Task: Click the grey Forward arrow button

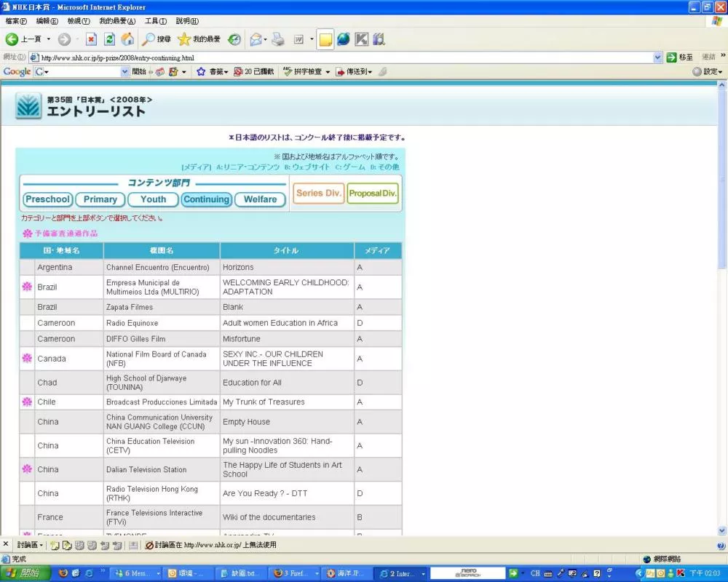Action: tap(64, 39)
